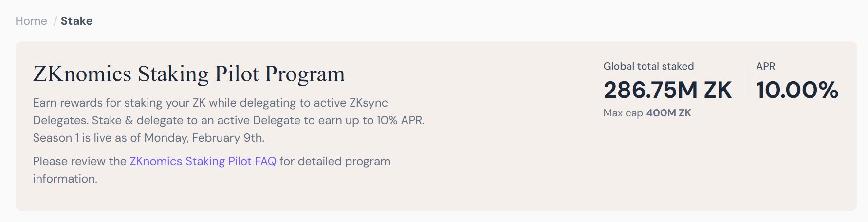Click the ZKnomics Staking Pilot Program heading
This screenshot has width=868, height=222.
(189, 74)
